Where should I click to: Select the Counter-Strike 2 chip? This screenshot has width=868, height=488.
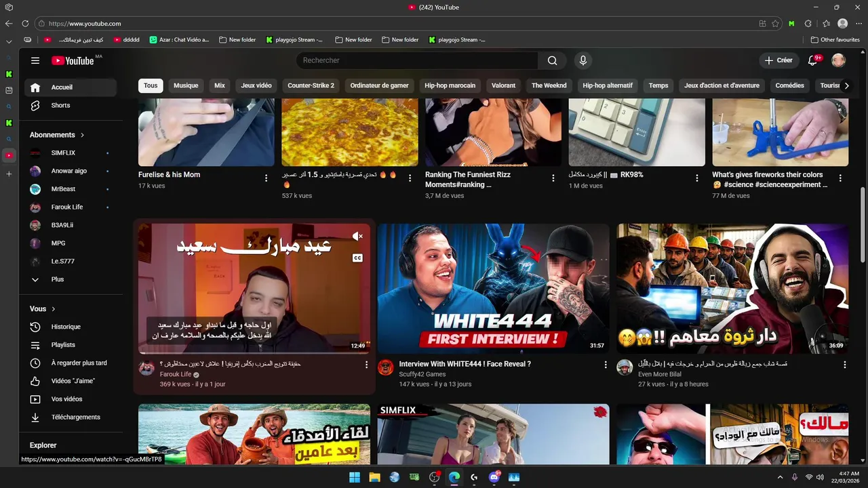[311, 85]
